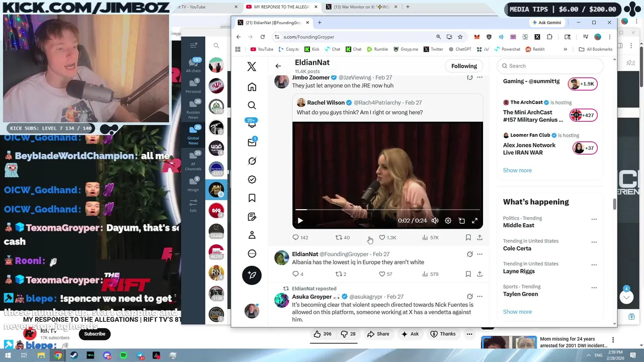The image size is (644, 362).
Task: Open more options on the Albania post
Action: tap(479, 254)
